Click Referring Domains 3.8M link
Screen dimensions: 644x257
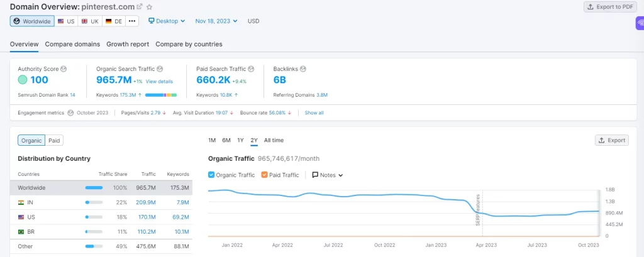[322, 95]
